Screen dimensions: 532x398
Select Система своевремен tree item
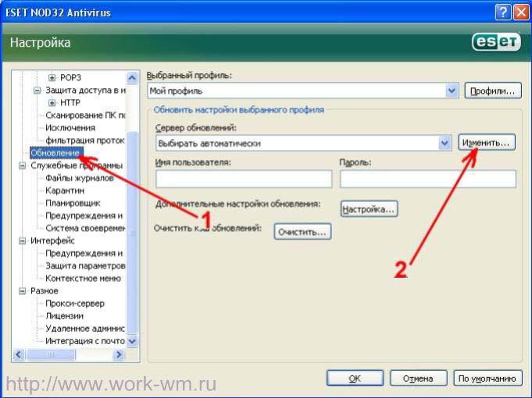[x=85, y=228]
